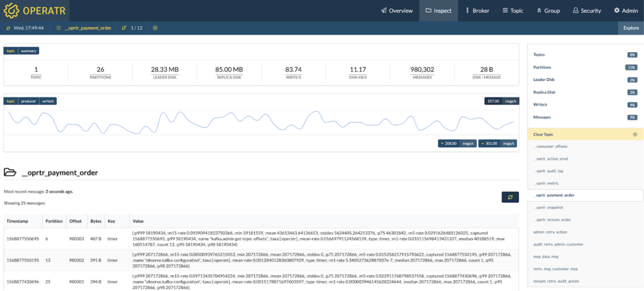644x291 pixels.
Task: Click the 11.17 DISK KB/S statistic
Action: [x=358, y=72]
